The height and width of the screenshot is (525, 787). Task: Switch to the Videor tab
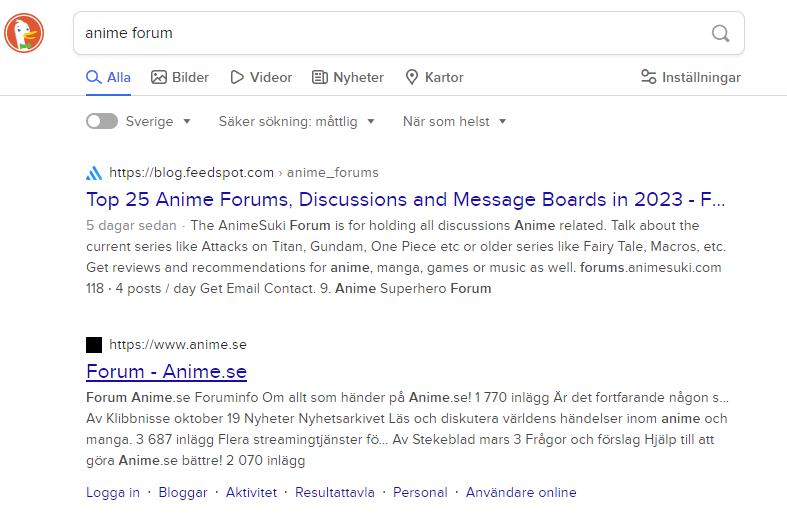[261, 77]
